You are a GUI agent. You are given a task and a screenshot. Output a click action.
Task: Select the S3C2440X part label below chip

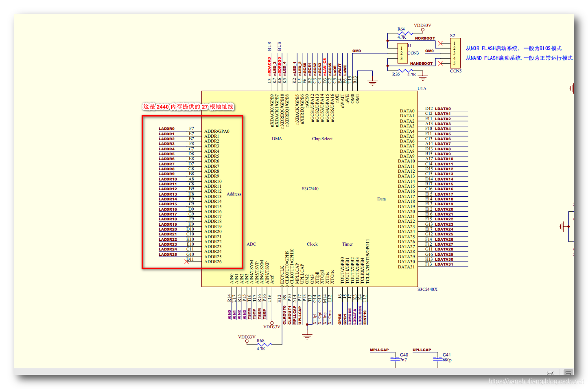point(427,289)
